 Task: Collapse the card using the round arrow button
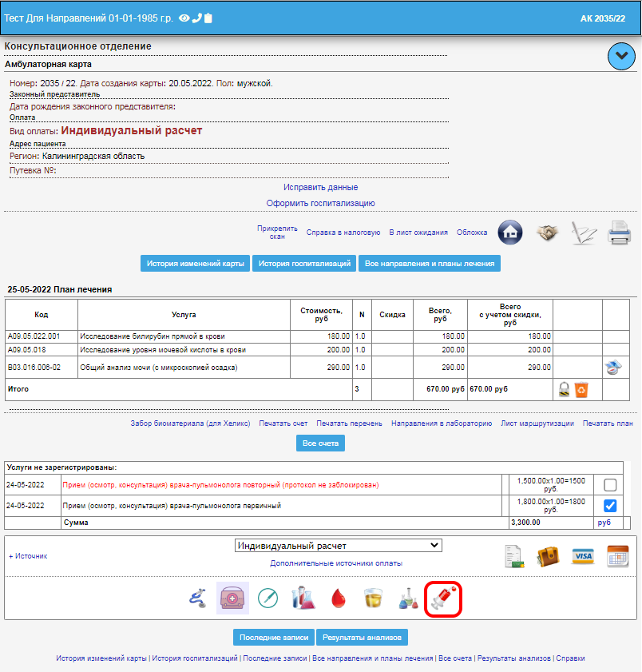point(621,56)
